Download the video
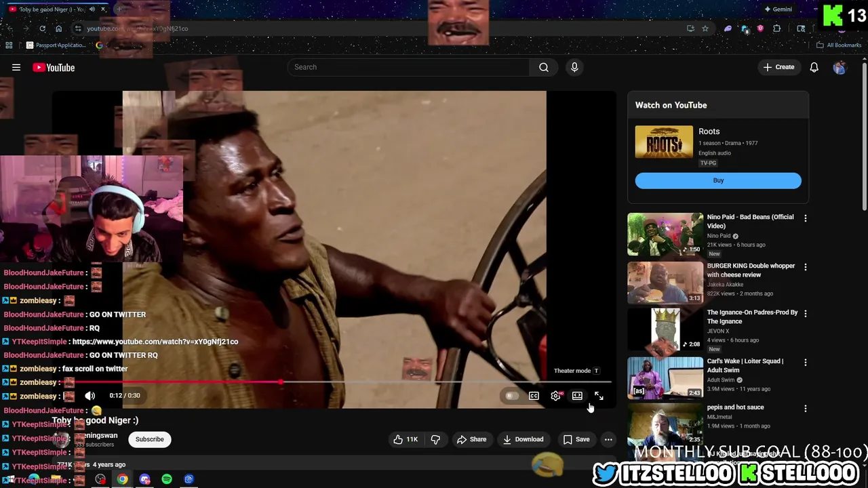 [523, 439]
